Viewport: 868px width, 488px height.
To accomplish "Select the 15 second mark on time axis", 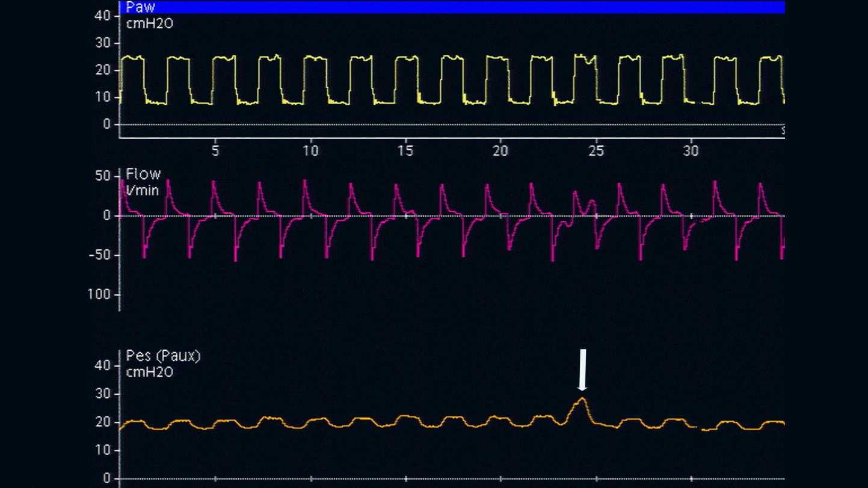I will coord(405,151).
